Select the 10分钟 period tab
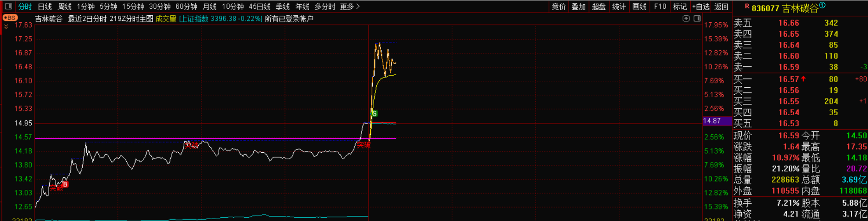The width and height of the screenshot is (868, 221). [233, 6]
